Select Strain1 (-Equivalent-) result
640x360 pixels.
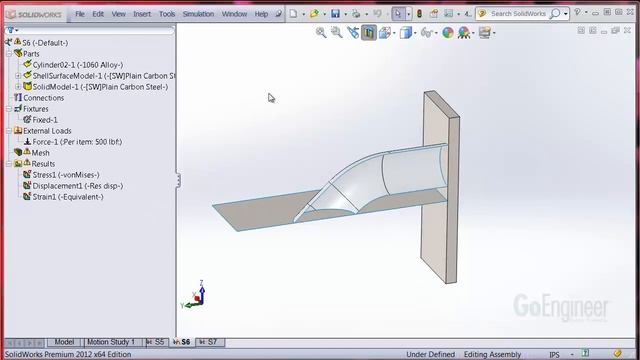tap(68, 197)
